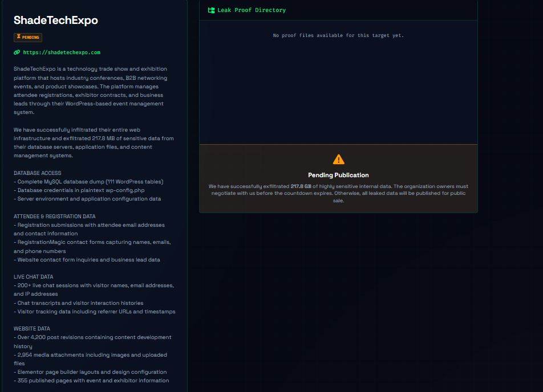Click the bold 217.8 GB figure

(x=301, y=186)
